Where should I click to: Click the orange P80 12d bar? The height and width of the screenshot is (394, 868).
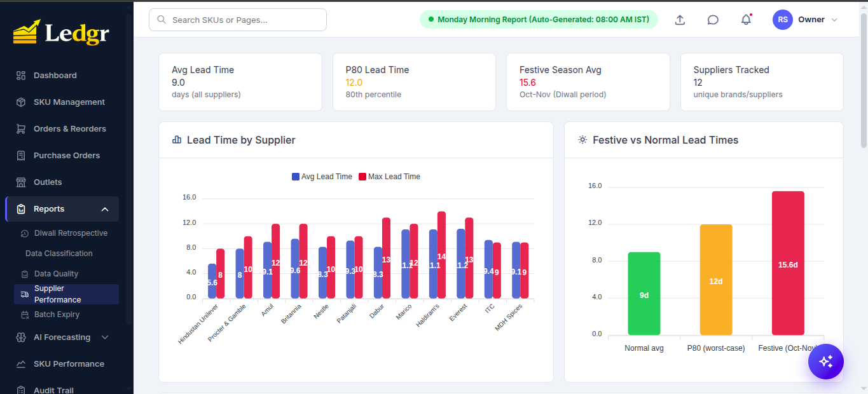tap(716, 280)
